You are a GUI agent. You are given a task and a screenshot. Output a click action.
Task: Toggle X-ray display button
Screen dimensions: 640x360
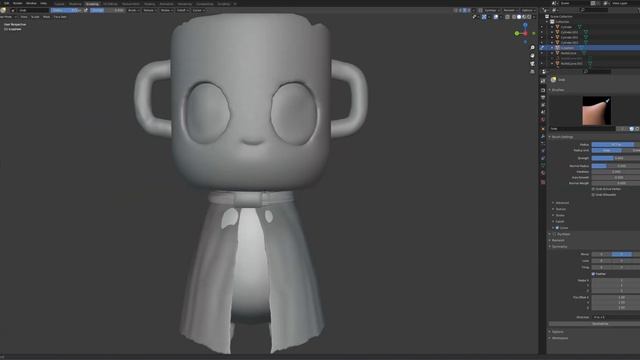(507, 17)
